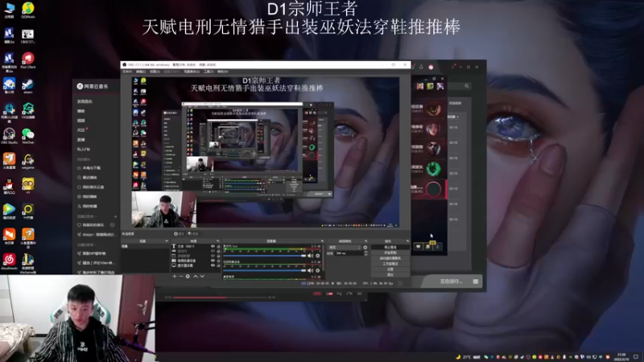644x362 pixels.
Task: Open 工具 menu in OBS
Action: (208, 72)
